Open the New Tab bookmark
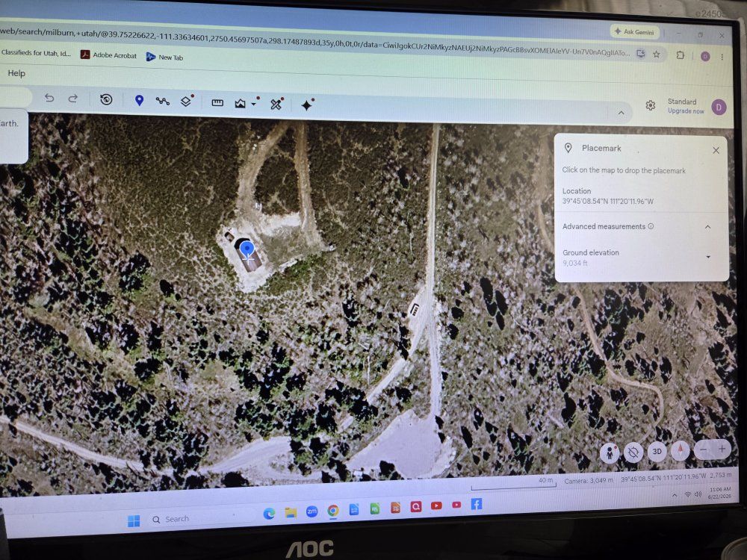Image resolution: width=747 pixels, height=560 pixels. [164, 57]
